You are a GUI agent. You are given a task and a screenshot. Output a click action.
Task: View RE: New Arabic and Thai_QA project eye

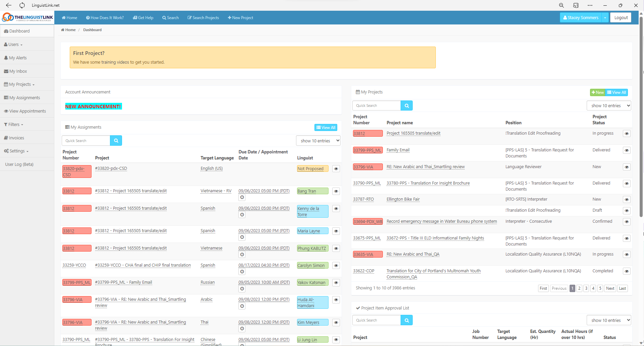(627, 255)
